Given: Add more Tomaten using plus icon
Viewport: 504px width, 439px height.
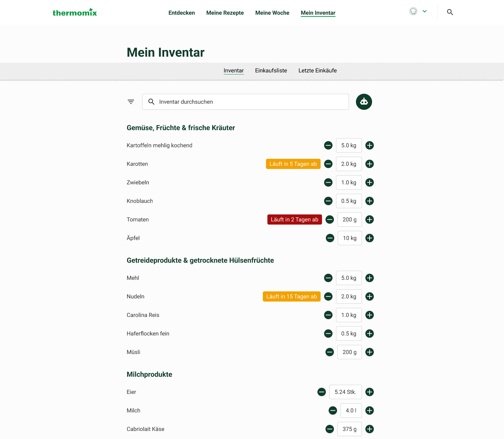Looking at the screenshot, I should click(369, 220).
